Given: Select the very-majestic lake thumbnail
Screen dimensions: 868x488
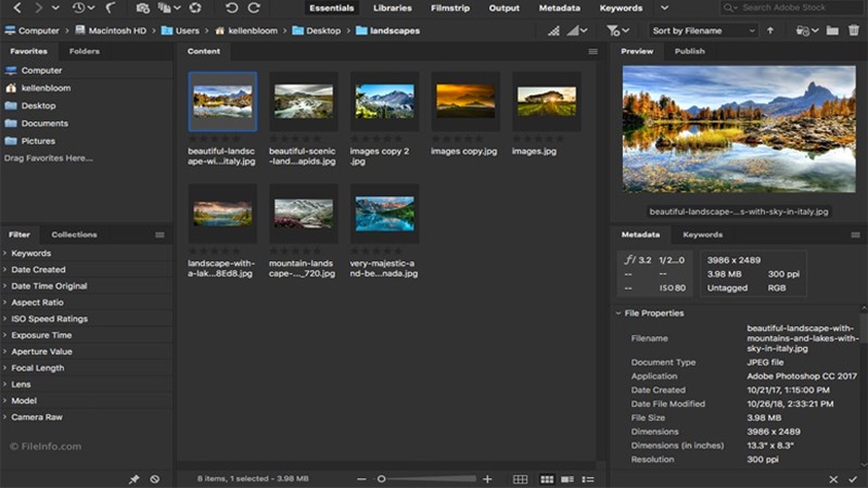Looking at the screenshot, I should [384, 214].
